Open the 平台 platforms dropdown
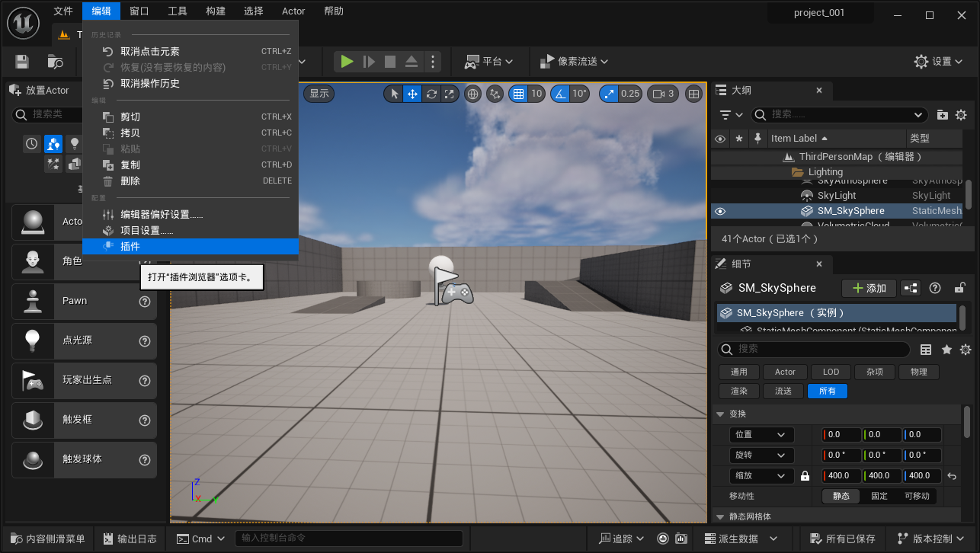 [488, 62]
